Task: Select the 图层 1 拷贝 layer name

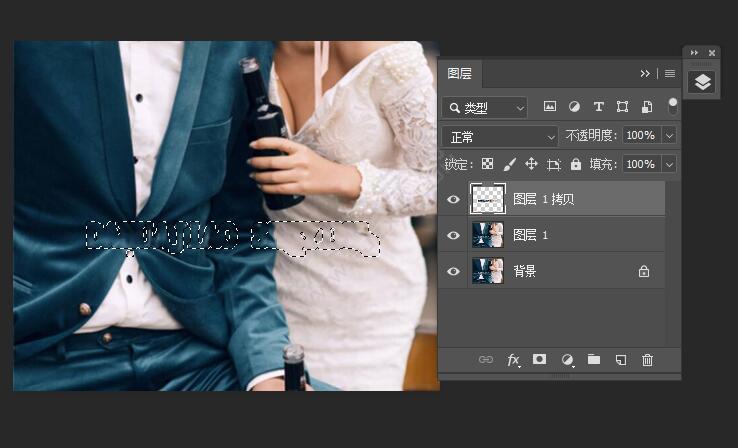Action: tap(544, 199)
